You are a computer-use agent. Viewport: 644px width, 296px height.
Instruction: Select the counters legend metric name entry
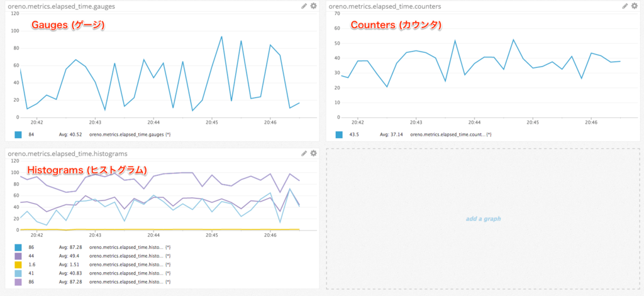(450, 134)
